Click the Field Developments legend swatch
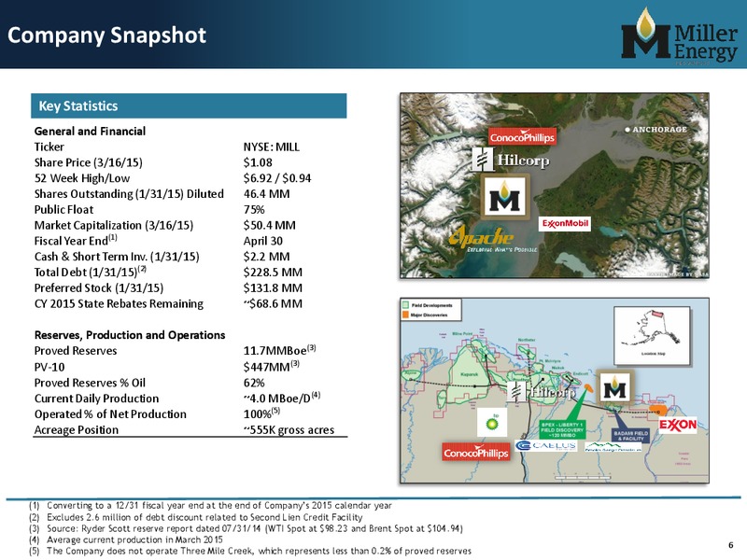 tap(406, 305)
